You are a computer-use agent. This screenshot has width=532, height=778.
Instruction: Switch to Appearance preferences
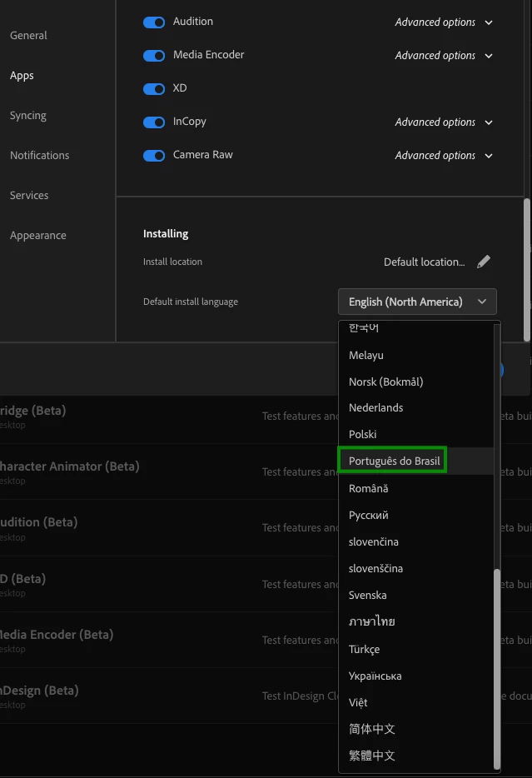point(37,235)
